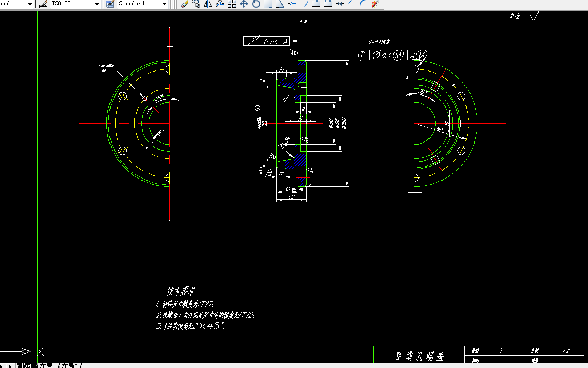Image resolution: width=588 pixels, height=368 pixels.
Task: Click the 1:2 scale value in title block
Action: [x=566, y=351]
